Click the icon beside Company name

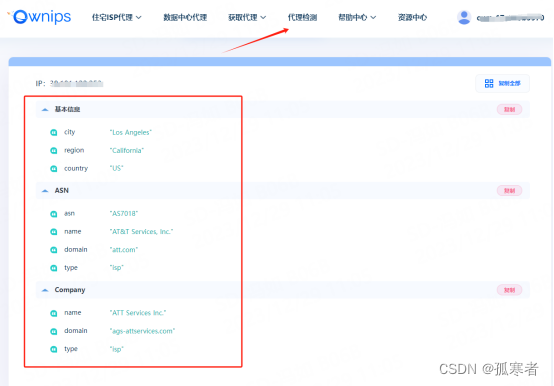(54, 313)
